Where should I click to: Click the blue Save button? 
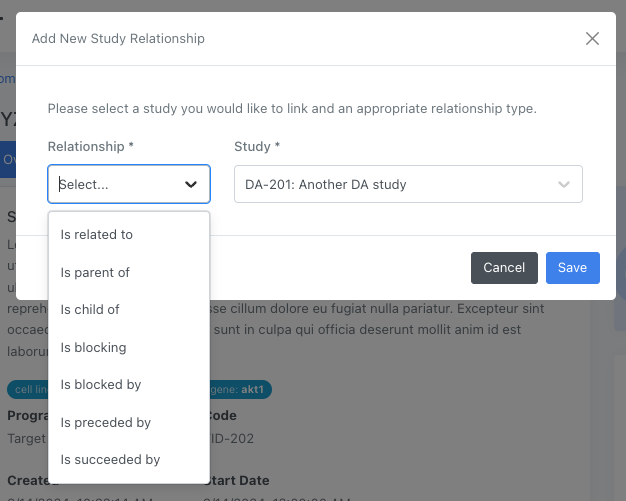572,268
